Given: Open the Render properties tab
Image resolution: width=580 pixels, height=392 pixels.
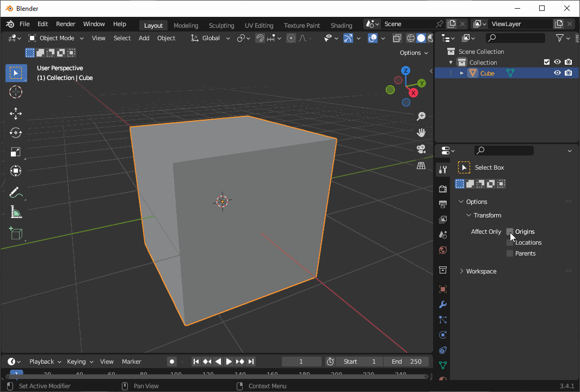Looking at the screenshot, I should pyautogui.click(x=442, y=188).
